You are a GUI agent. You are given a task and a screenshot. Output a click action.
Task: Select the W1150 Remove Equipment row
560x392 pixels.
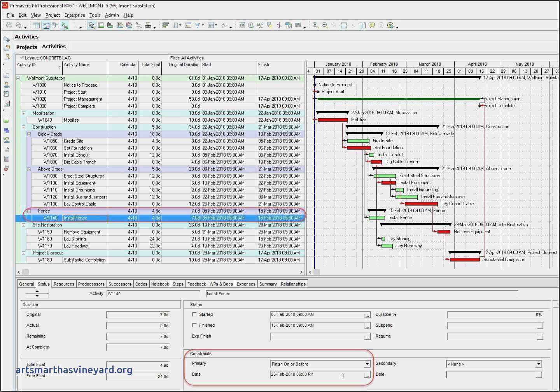pyautogui.click(x=160, y=232)
